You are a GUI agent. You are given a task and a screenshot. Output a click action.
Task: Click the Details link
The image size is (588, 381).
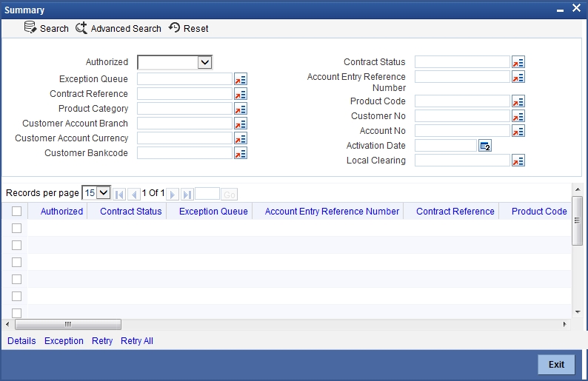click(x=21, y=341)
